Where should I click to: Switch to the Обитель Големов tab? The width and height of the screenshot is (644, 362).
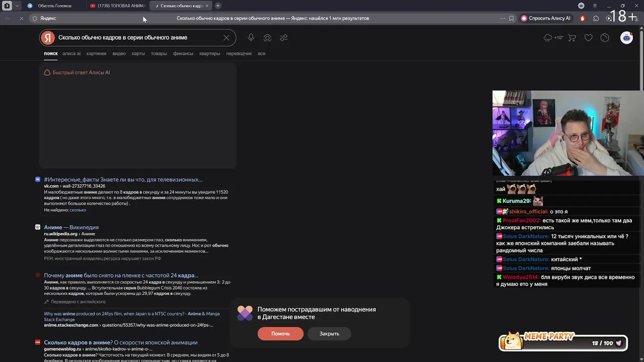54,6
